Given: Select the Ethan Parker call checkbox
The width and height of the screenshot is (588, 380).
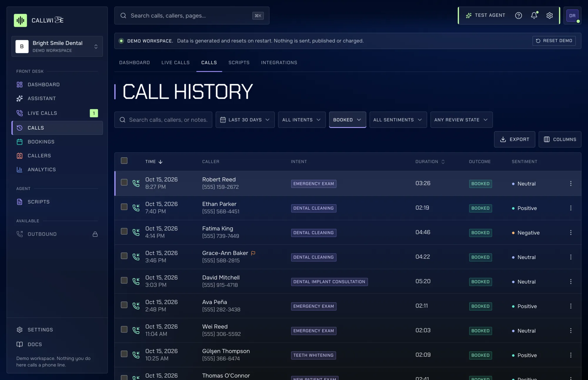Looking at the screenshot, I should pyautogui.click(x=124, y=207).
